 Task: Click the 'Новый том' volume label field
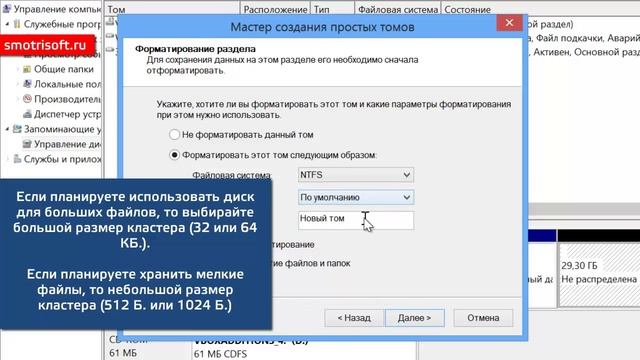[356, 220]
